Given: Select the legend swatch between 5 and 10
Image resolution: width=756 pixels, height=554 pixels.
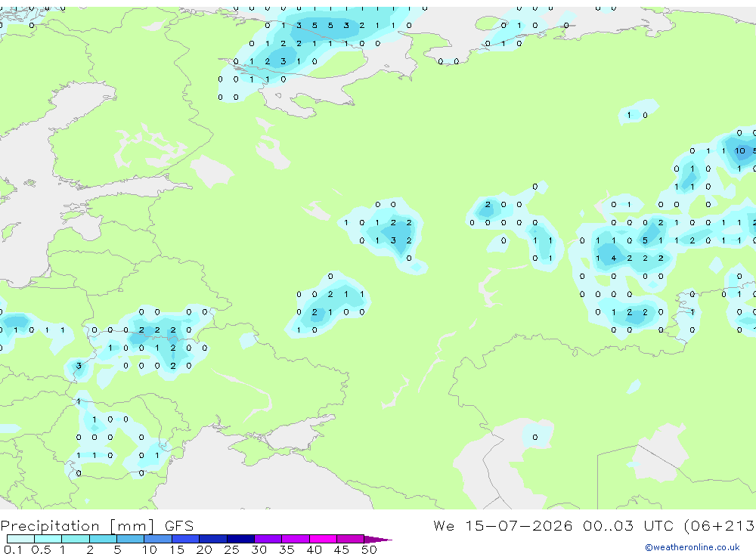Looking at the screenshot, I should [130, 539].
